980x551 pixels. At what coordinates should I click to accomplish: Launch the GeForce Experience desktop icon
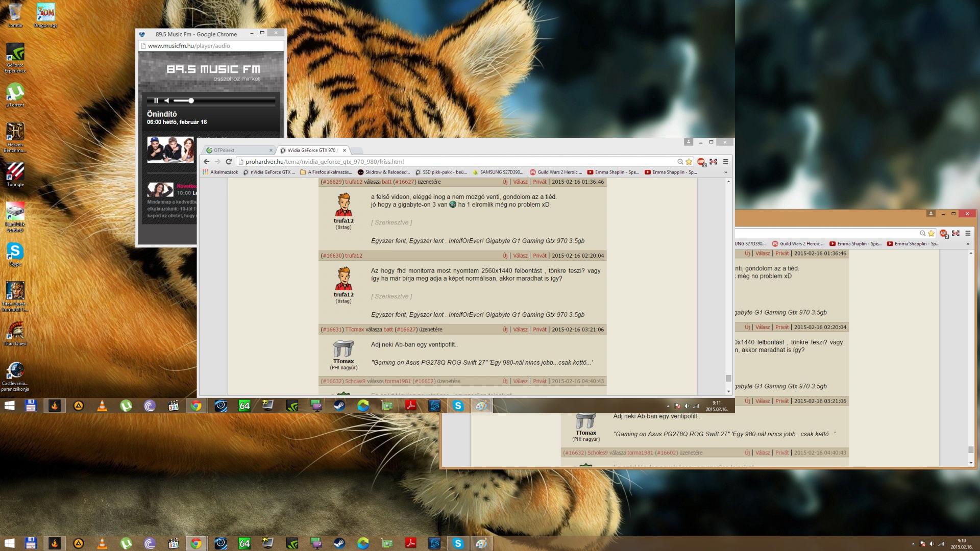15,58
